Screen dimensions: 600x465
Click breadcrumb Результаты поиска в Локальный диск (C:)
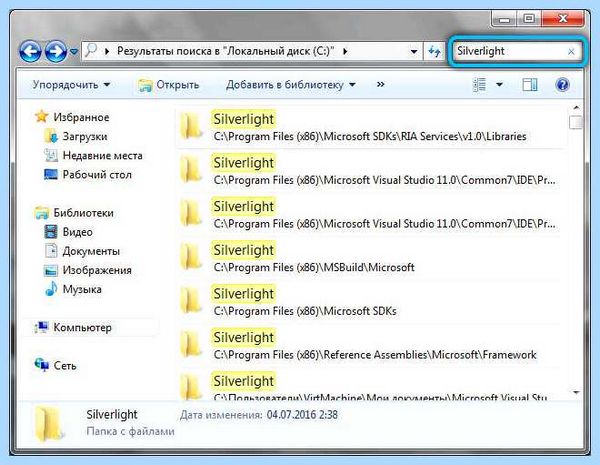click(226, 51)
